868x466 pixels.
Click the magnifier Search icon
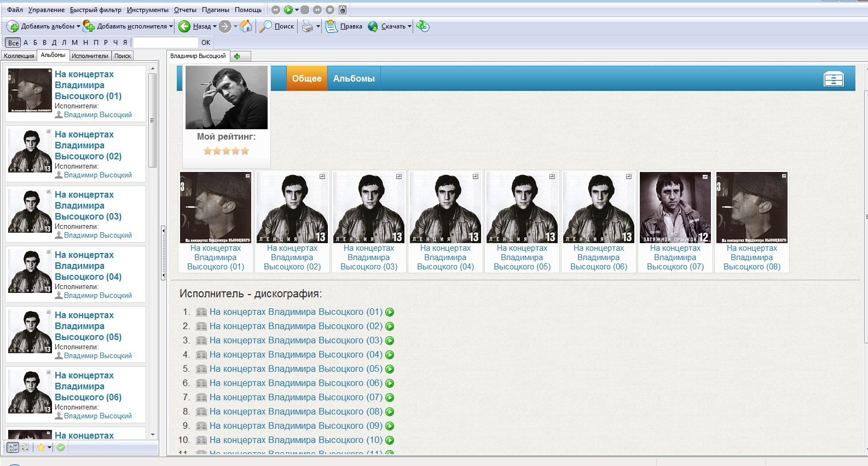[x=265, y=26]
